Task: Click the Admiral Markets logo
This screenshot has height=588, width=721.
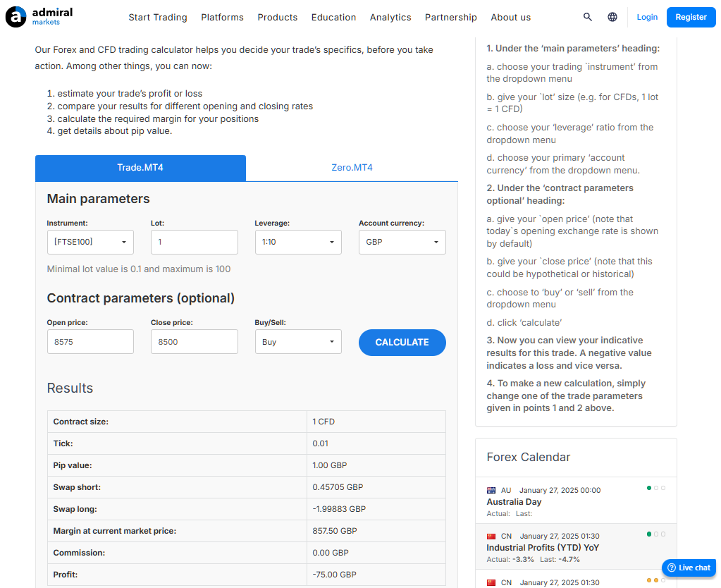Action: pos(39,16)
